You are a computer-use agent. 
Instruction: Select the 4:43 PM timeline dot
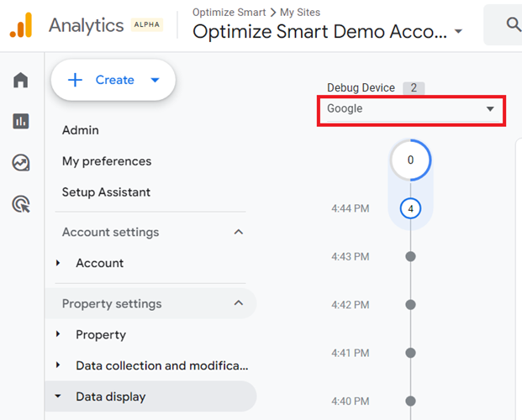point(410,256)
